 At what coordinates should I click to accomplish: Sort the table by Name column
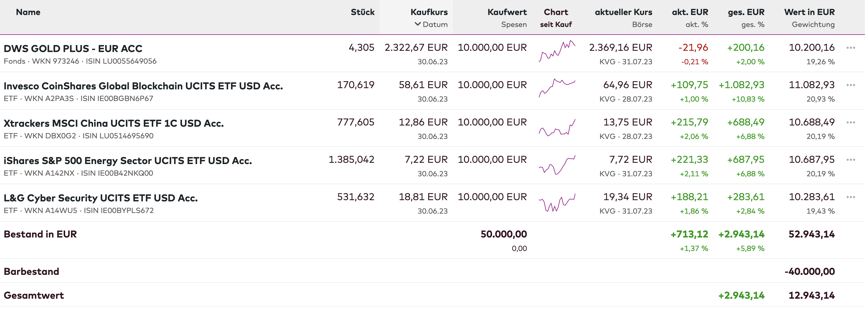click(28, 12)
